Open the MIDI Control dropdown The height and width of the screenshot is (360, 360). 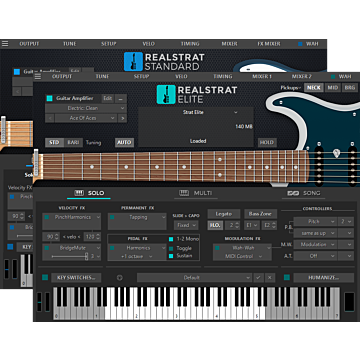point(242,256)
